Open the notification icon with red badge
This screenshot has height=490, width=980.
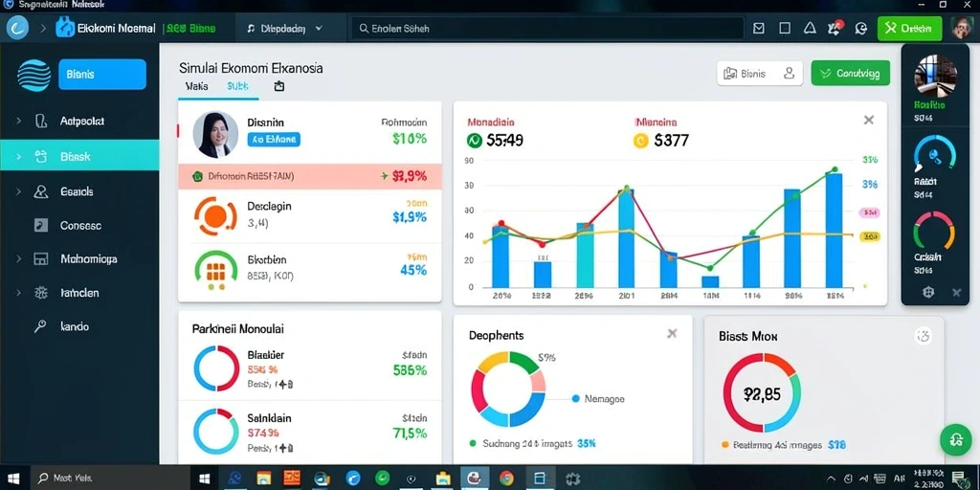835,28
